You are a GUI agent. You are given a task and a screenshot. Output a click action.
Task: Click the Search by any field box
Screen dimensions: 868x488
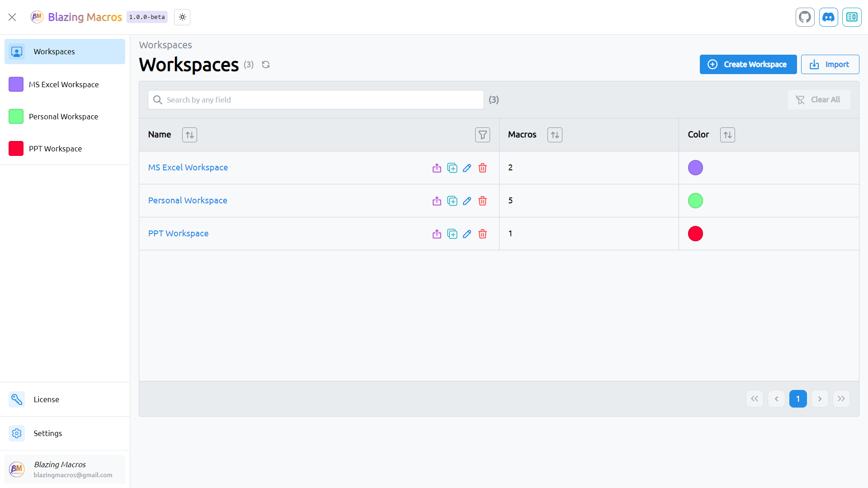point(316,100)
